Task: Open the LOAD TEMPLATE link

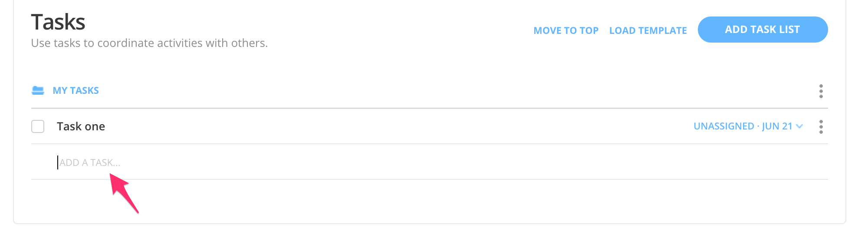Action: pos(648,30)
